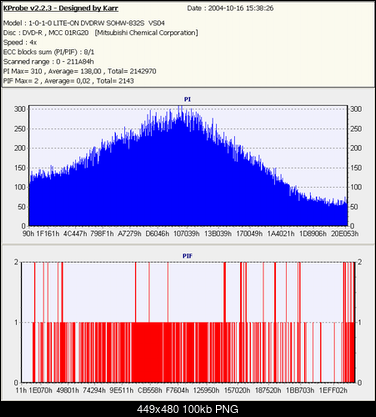This screenshot has width=376, height=417.
Task: Click the '20E053h' axis label
Action: coord(345,234)
